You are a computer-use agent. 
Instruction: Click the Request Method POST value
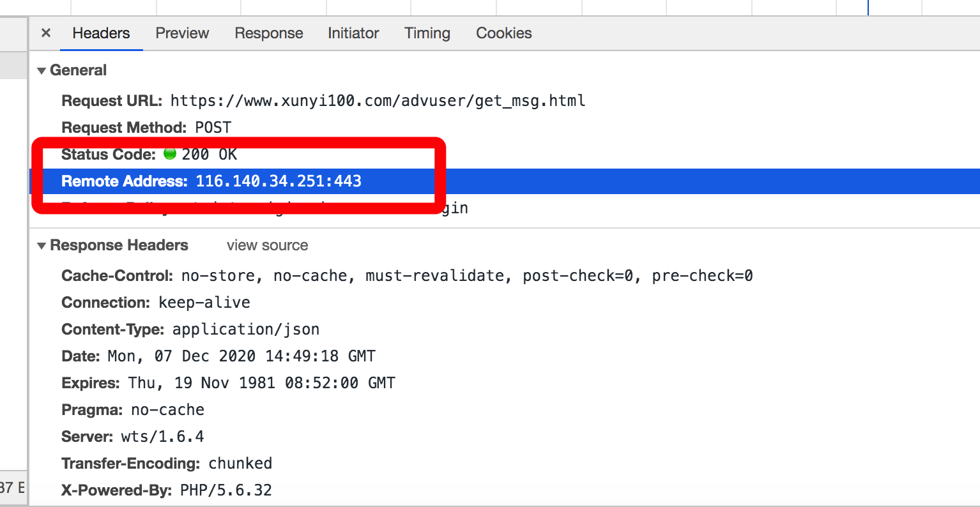(x=213, y=128)
